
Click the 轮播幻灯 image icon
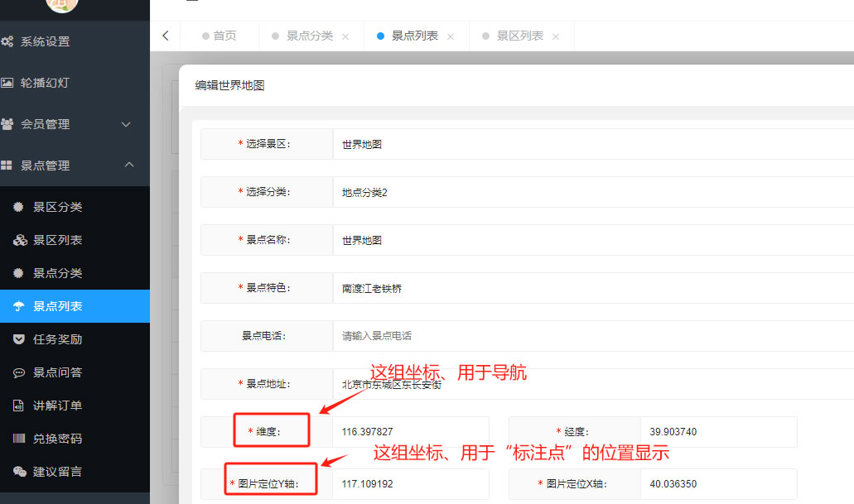point(7,83)
